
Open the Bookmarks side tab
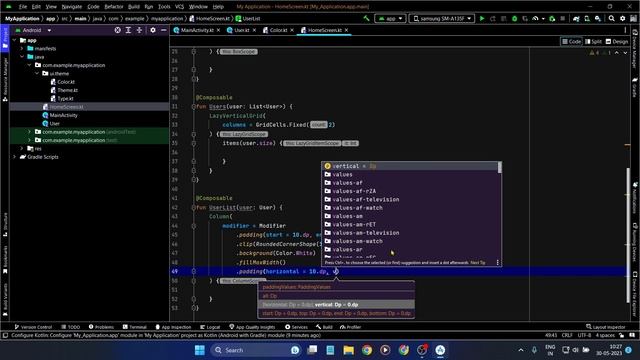5,260
